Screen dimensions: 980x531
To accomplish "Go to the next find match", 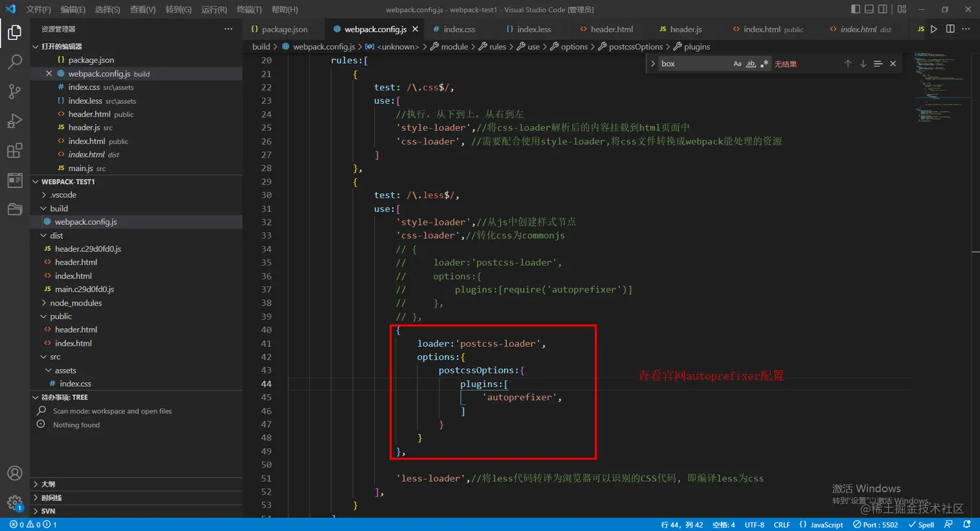I will click(863, 64).
